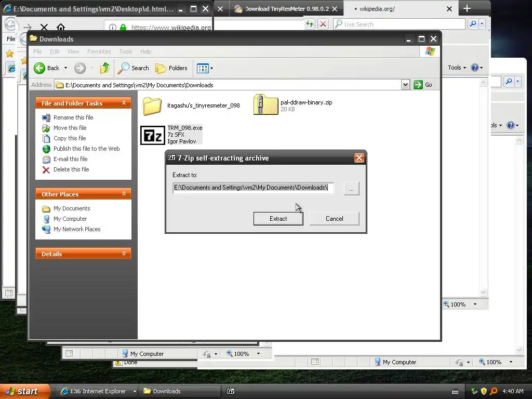Click the Live Search magnifier button
The width and height of the screenshot is (532, 399).
473,24
